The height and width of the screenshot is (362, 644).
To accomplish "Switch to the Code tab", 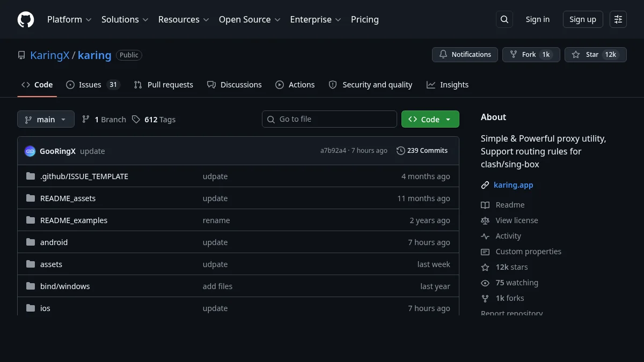I will pyautogui.click(x=37, y=85).
